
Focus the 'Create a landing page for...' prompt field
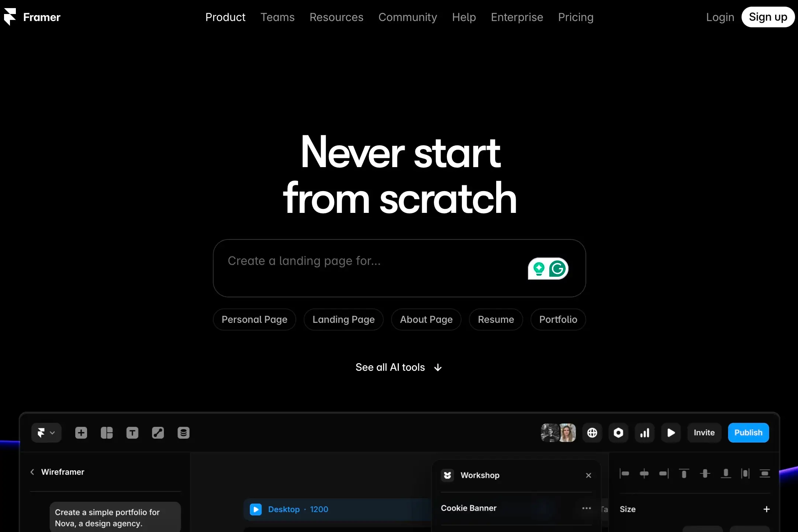pos(399,268)
